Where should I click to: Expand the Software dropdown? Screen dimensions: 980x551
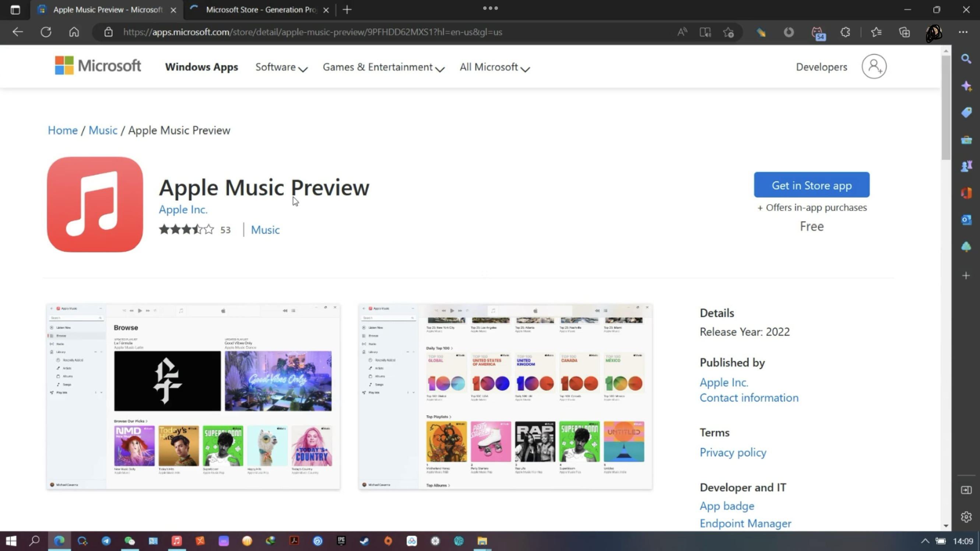pyautogui.click(x=281, y=67)
